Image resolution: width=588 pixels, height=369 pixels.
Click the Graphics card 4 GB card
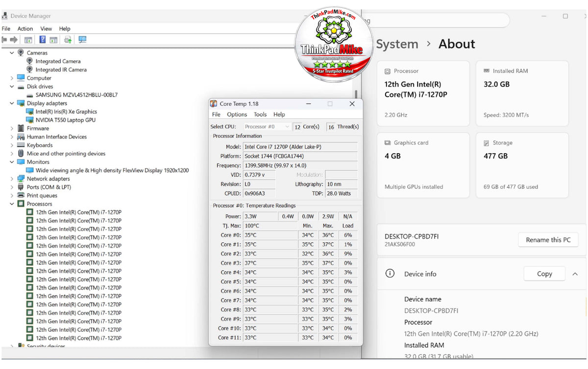pos(423,165)
